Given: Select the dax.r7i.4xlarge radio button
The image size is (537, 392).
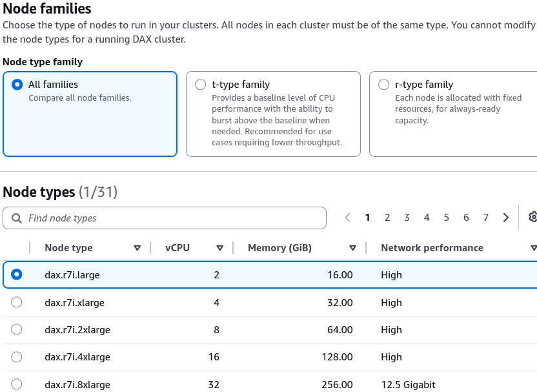Looking at the screenshot, I should pyautogui.click(x=16, y=356).
